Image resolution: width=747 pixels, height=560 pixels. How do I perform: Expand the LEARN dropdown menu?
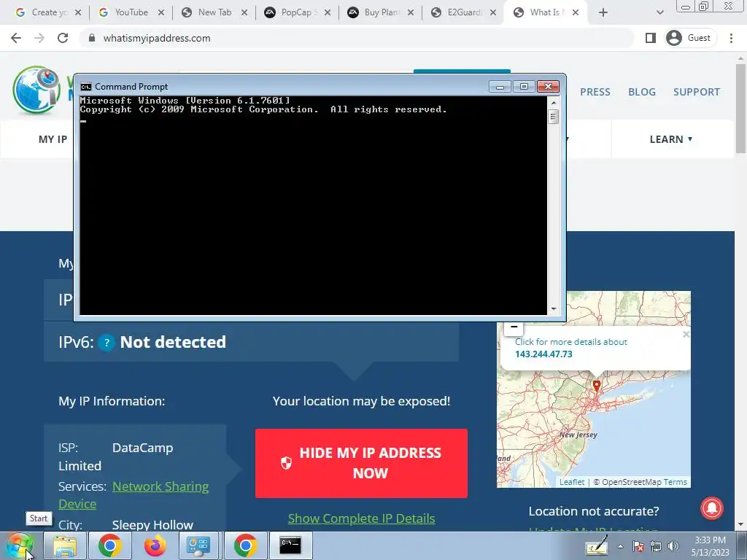(671, 139)
